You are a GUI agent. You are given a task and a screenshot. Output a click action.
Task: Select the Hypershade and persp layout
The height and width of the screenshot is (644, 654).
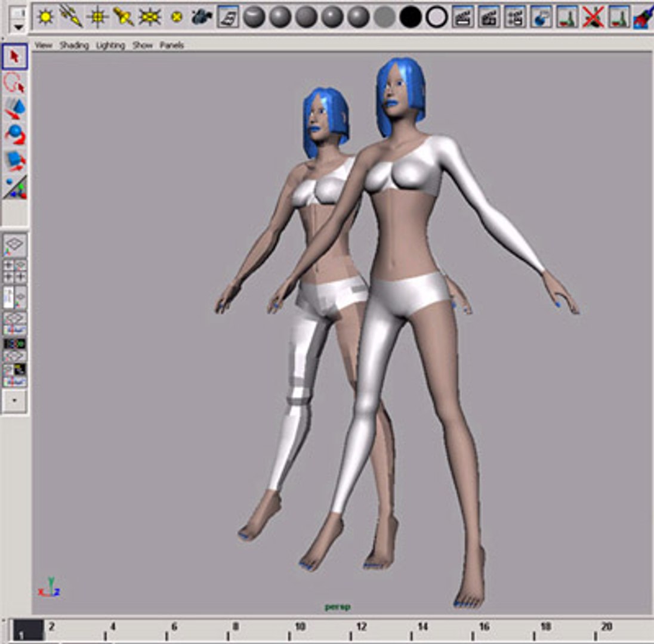[15, 349]
